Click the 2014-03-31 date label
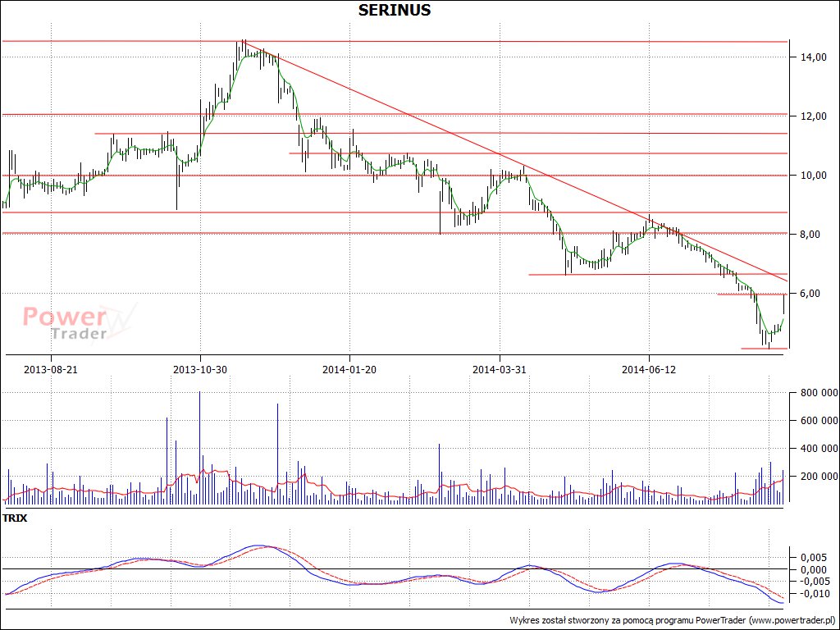840x630 pixels. [500, 370]
